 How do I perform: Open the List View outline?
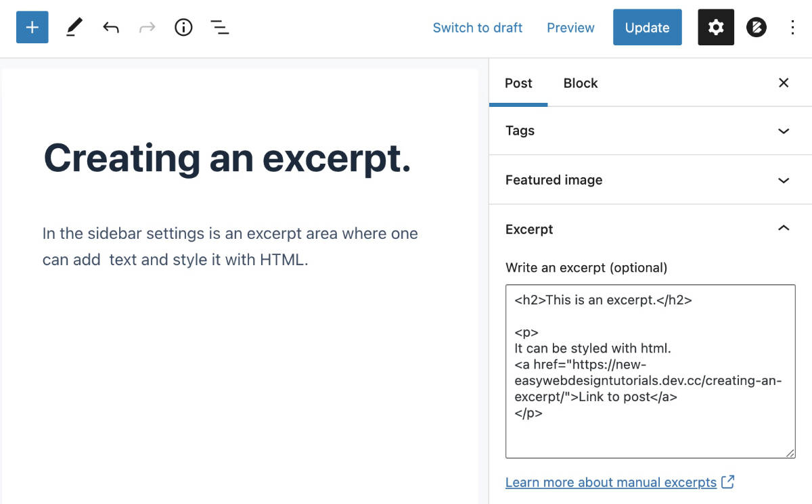pos(219,28)
